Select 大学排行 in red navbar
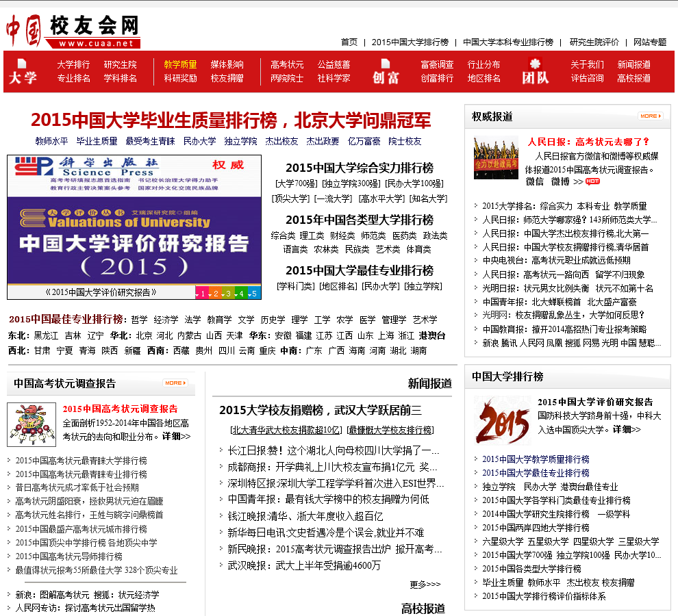 (73, 65)
